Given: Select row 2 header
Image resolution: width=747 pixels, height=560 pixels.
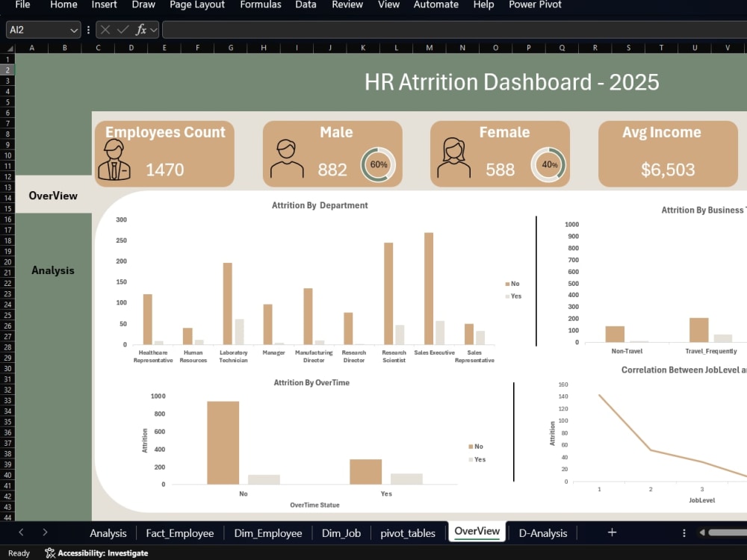Looking at the screenshot, I should [x=7, y=70].
